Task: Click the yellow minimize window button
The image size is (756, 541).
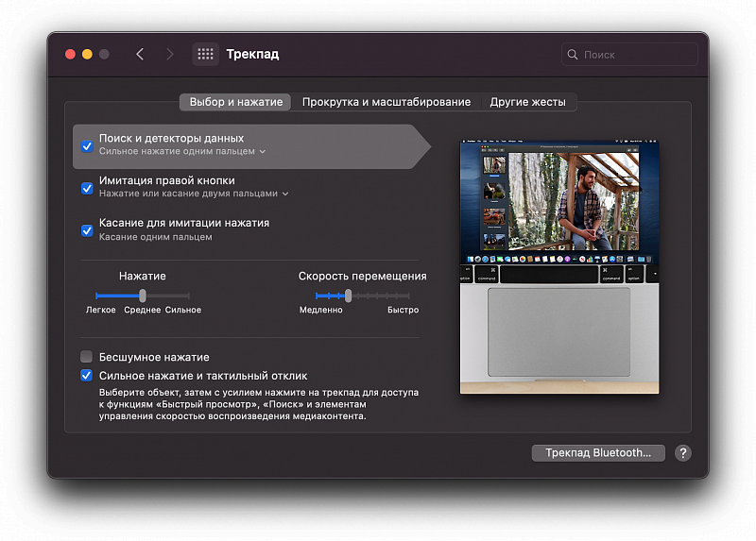Action: tap(87, 55)
